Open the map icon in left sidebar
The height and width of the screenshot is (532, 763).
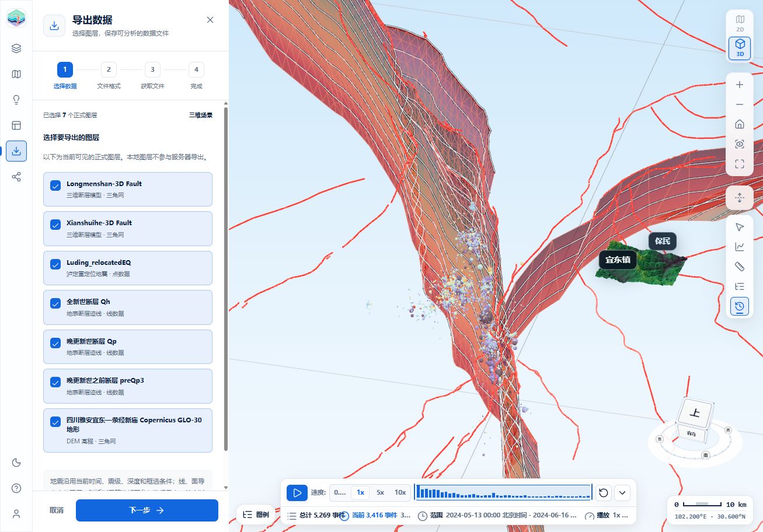point(16,74)
